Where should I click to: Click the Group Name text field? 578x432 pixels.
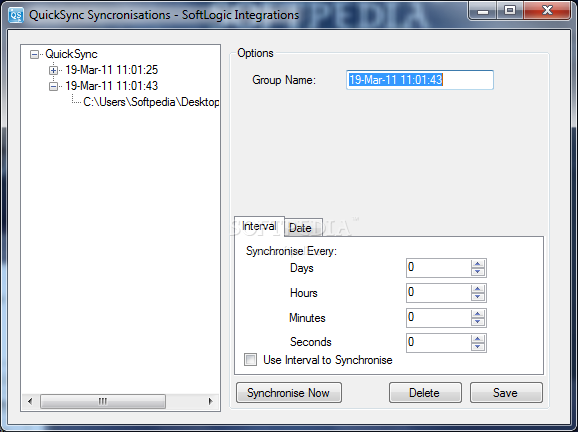[x=420, y=80]
